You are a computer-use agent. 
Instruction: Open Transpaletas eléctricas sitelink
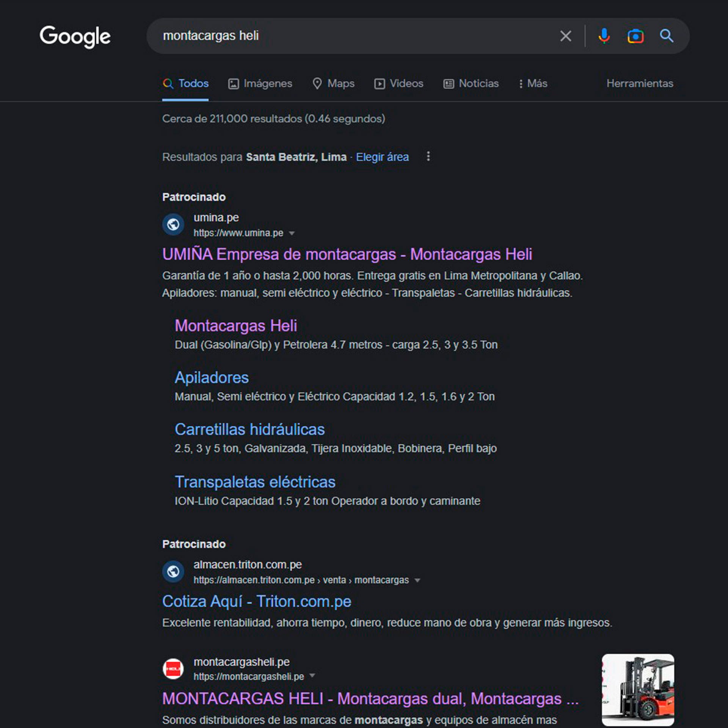(255, 482)
